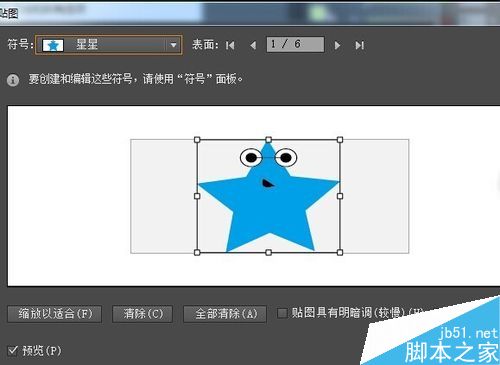Click the 清除(C) button
This screenshot has height=365, width=500.
(x=143, y=314)
